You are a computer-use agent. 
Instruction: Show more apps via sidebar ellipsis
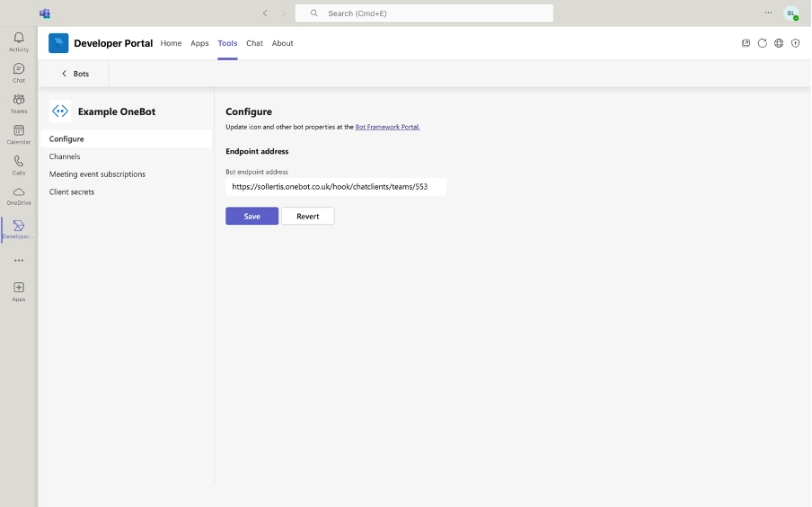tap(19, 260)
